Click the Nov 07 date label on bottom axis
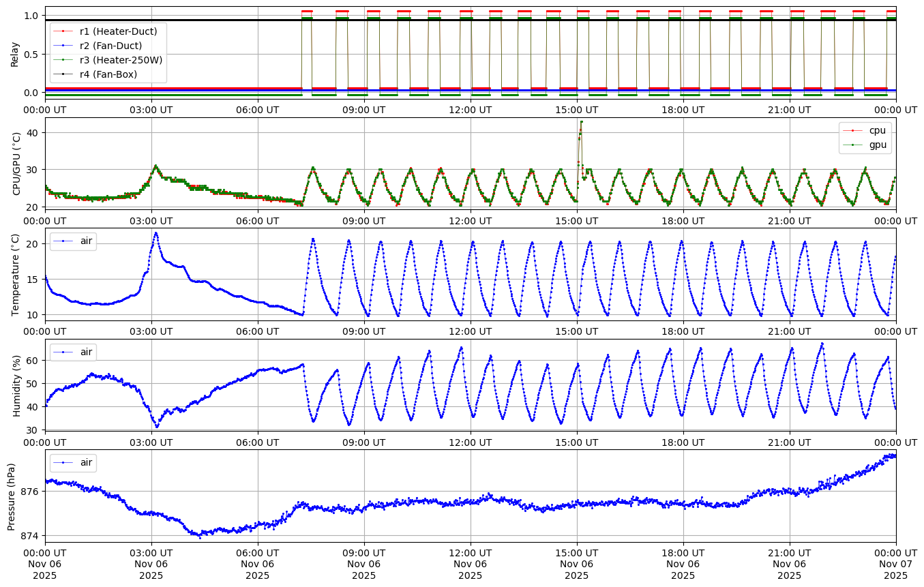Viewport: 924px width, 587px height. (895, 563)
